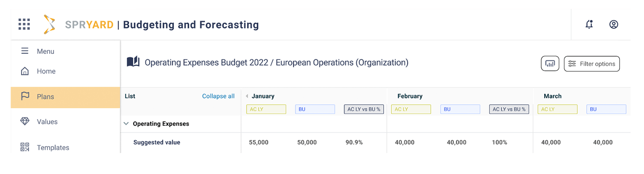The height and width of the screenshot is (174, 644).
Task: Open the user account profile icon
Action: point(614,24)
